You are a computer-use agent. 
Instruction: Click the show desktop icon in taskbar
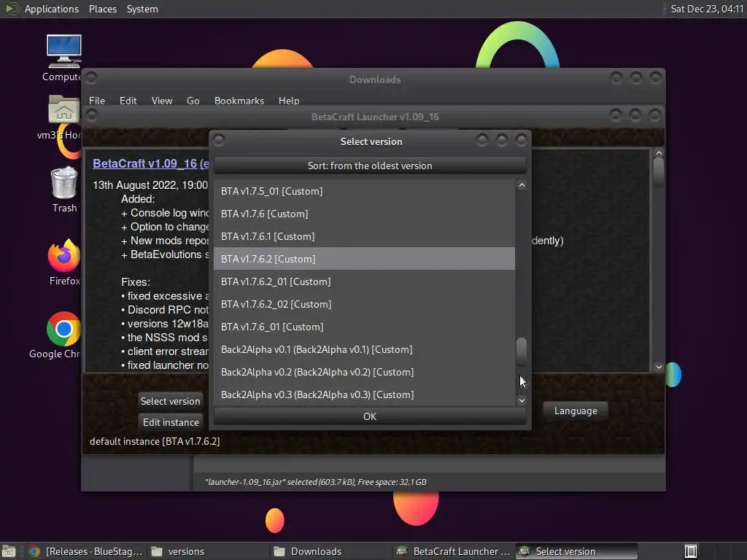pyautogui.click(x=9, y=551)
